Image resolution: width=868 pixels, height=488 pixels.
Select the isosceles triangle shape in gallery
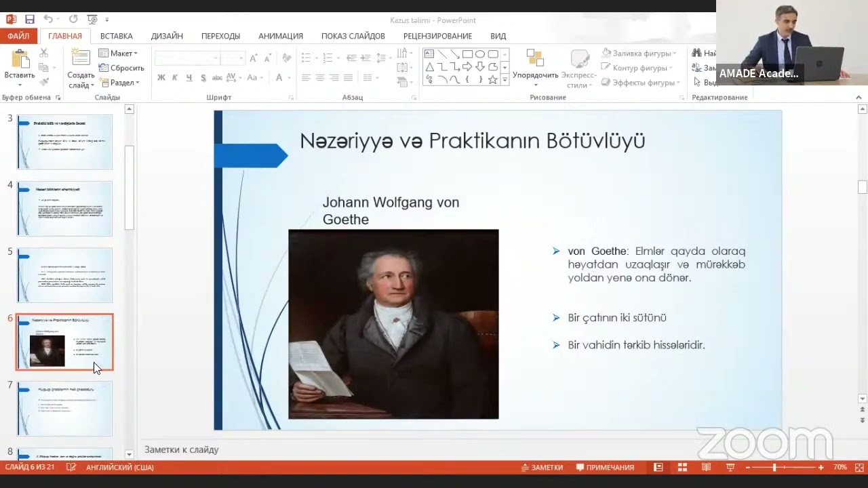click(x=430, y=67)
